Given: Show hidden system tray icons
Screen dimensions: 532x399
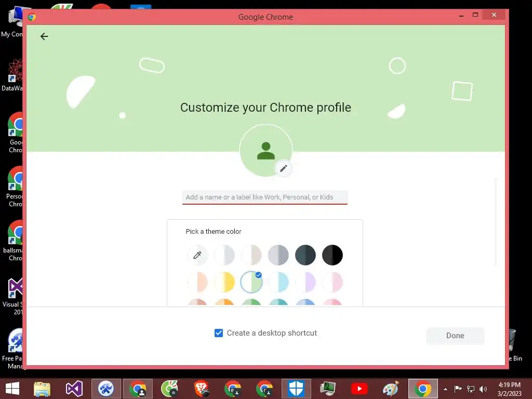Looking at the screenshot, I should pyautogui.click(x=445, y=389).
